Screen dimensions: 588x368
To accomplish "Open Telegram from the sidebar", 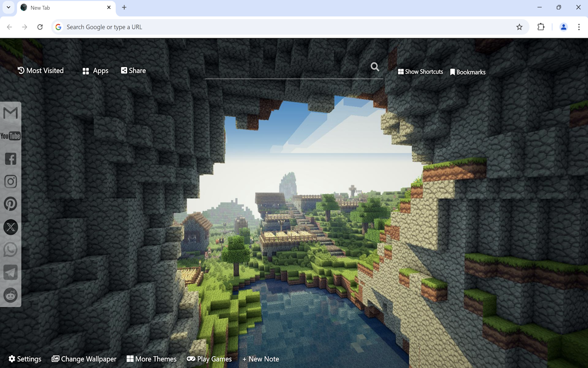I will [x=10, y=272].
